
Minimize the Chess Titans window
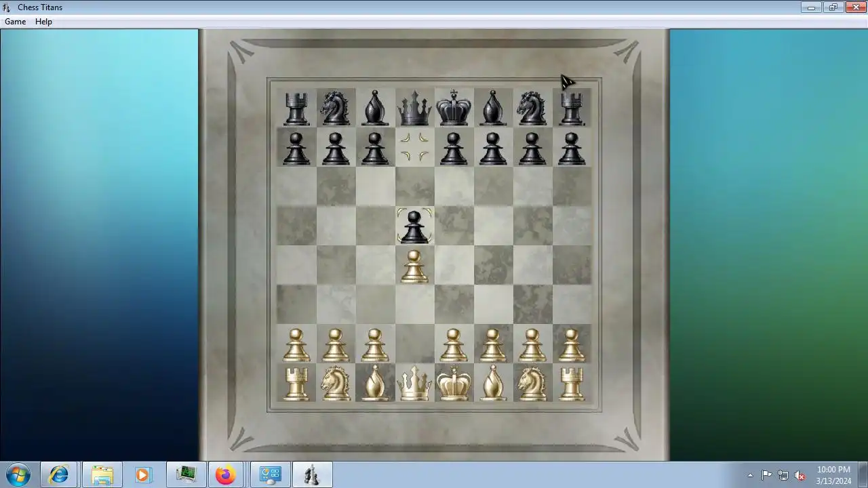tap(811, 7)
